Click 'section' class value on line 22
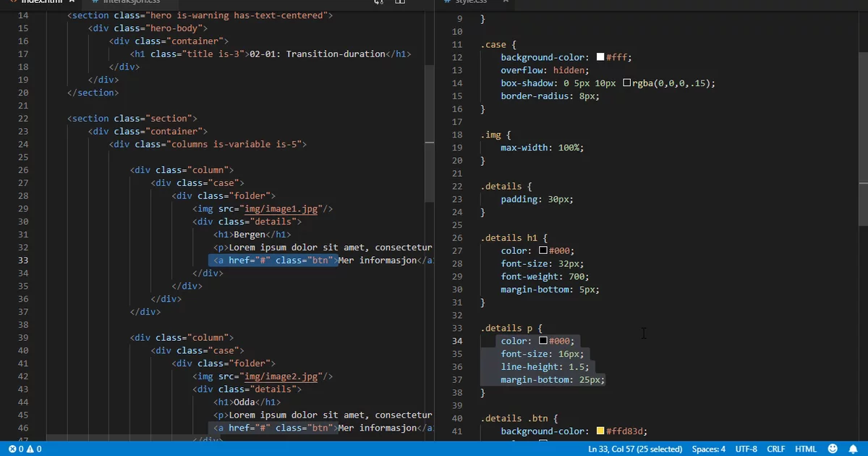 169,119
